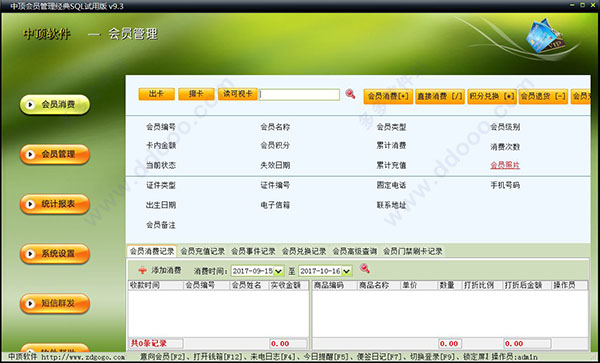This screenshot has height=363, width=600.
Task: Switch to the 会员高级查询 tab
Action: tap(355, 251)
